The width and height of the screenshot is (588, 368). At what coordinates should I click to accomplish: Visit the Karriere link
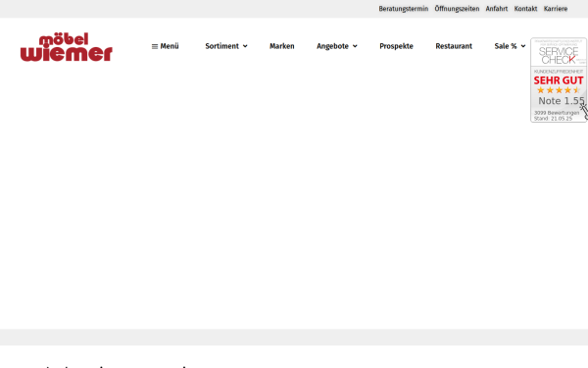tap(556, 9)
